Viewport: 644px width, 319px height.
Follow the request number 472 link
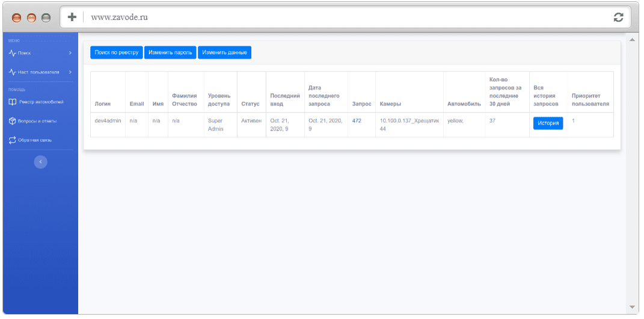coord(357,121)
